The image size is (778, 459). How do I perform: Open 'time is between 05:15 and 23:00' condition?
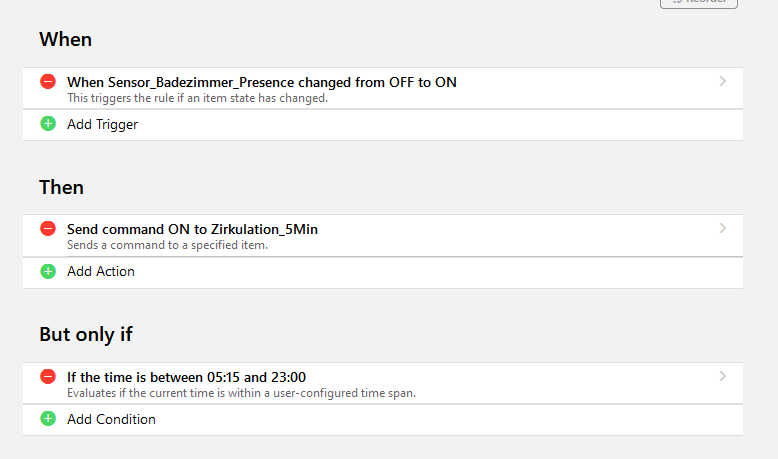click(x=186, y=377)
